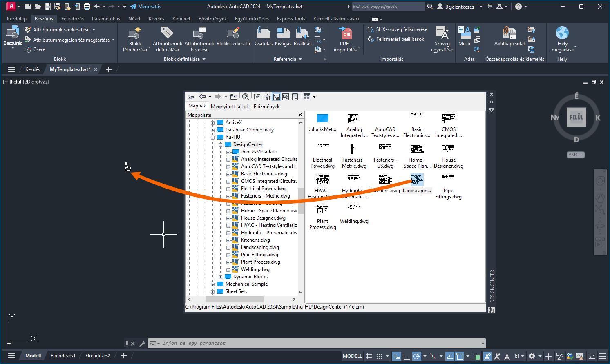Add a new drawing tab with plus
The image size is (610, 364).
click(109, 69)
